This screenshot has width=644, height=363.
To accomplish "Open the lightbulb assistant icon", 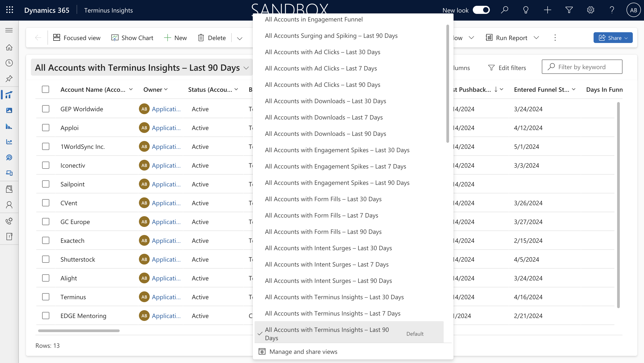I will pyautogui.click(x=526, y=10).
